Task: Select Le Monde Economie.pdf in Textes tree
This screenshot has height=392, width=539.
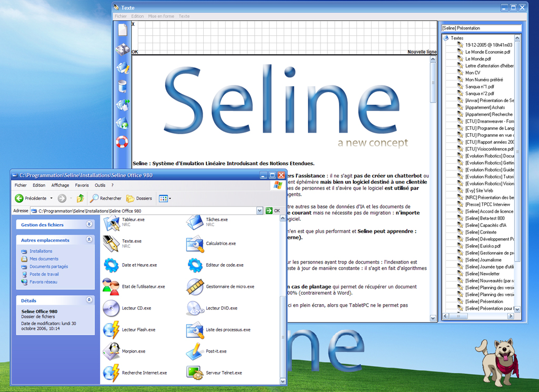Action: pos(487,52)
